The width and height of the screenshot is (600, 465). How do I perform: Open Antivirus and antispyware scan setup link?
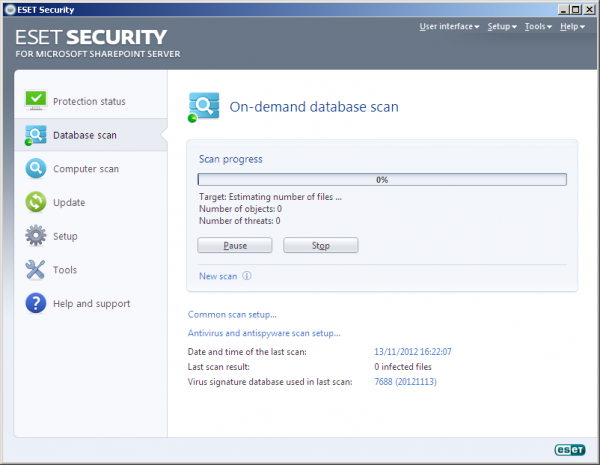click(264, 333)
